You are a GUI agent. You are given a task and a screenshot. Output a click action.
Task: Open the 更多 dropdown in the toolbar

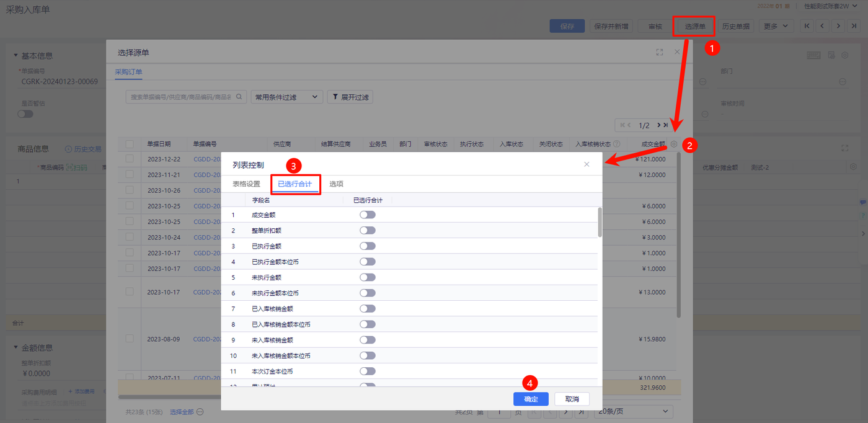pyautogui.click(x=776, y=26)
